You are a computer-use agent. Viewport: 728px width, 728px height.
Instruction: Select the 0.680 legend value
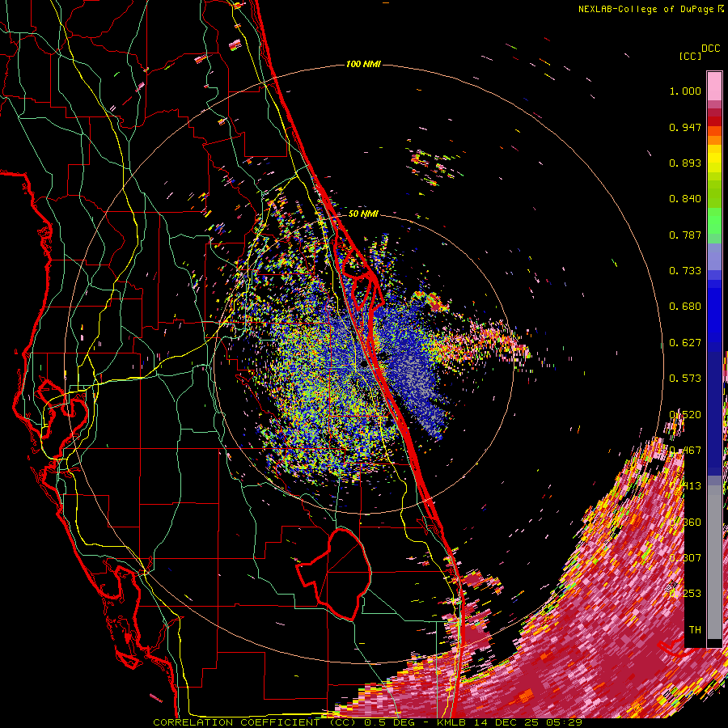(x=685, y=307)
